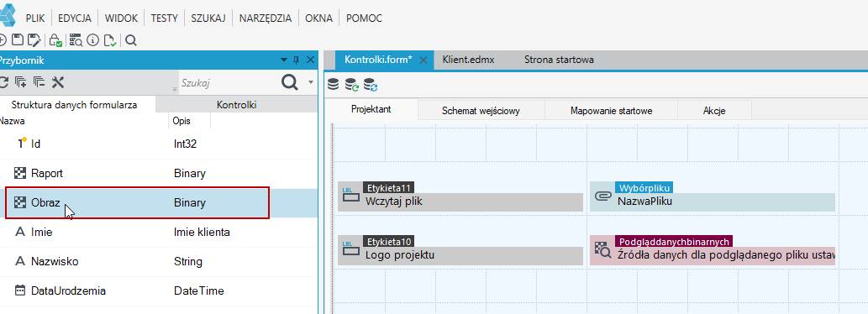Screen dimensions: 868x314
Task: Open the NARZĘDZIA menu
Action: coord(266,18)
